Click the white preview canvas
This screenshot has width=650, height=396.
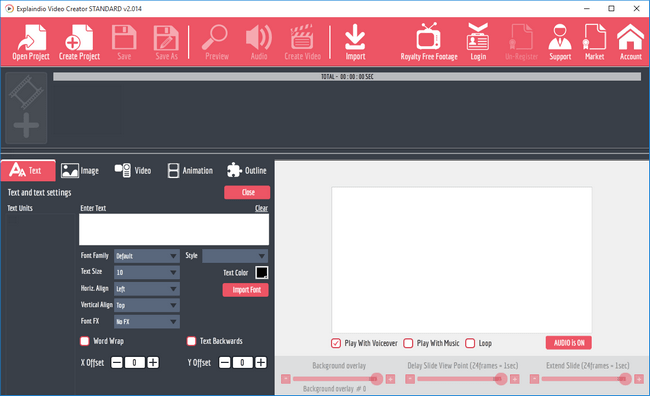coord(461,260)
